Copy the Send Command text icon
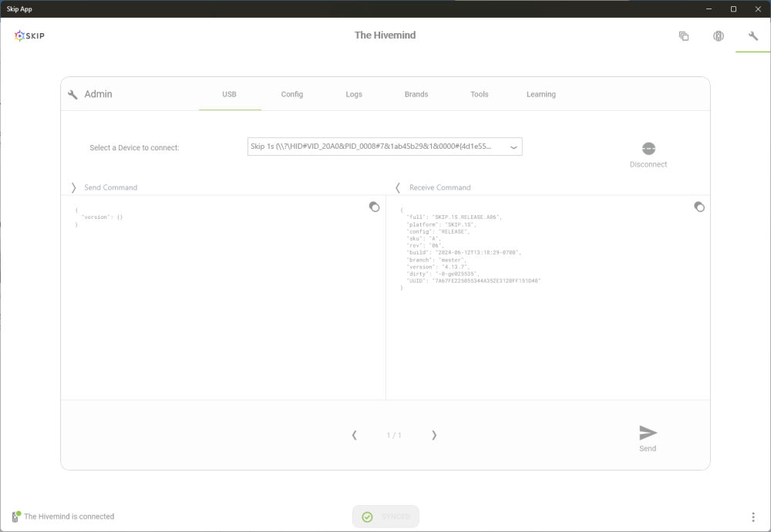The image size is (771, 532). (x=374, y=207)
